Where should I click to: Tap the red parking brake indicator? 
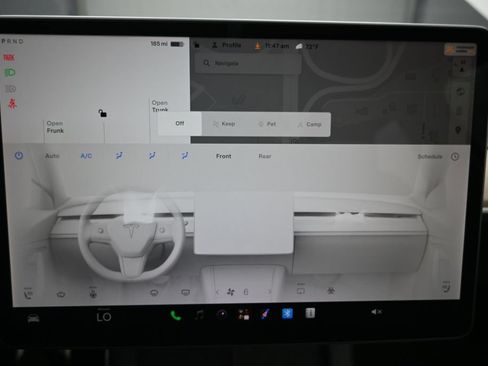(9, 57)
